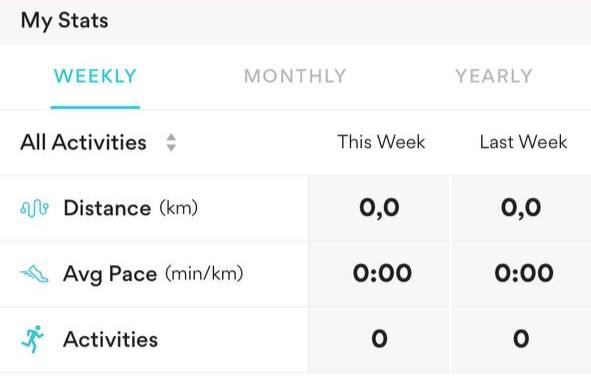This screenshot has height=391, width=591.
Task: Tap the This Week column header
Action: pos(381,142)
